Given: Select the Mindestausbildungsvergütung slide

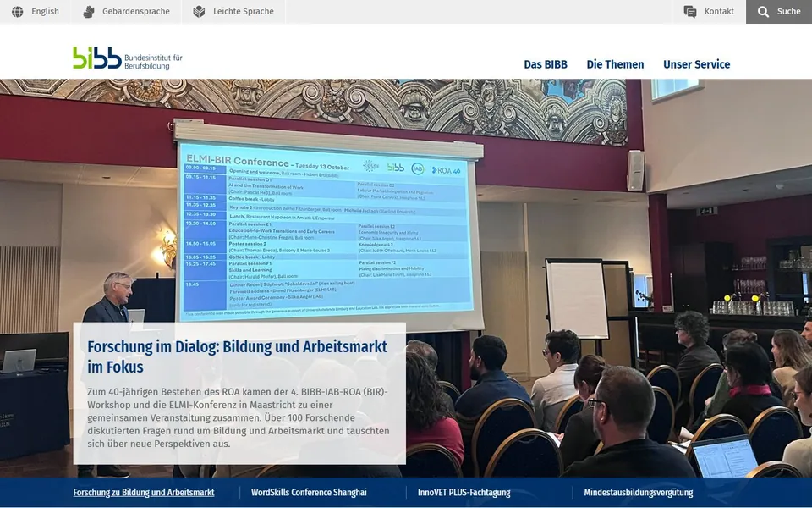Looking at the screenshot, I should (x=638, y=493).
